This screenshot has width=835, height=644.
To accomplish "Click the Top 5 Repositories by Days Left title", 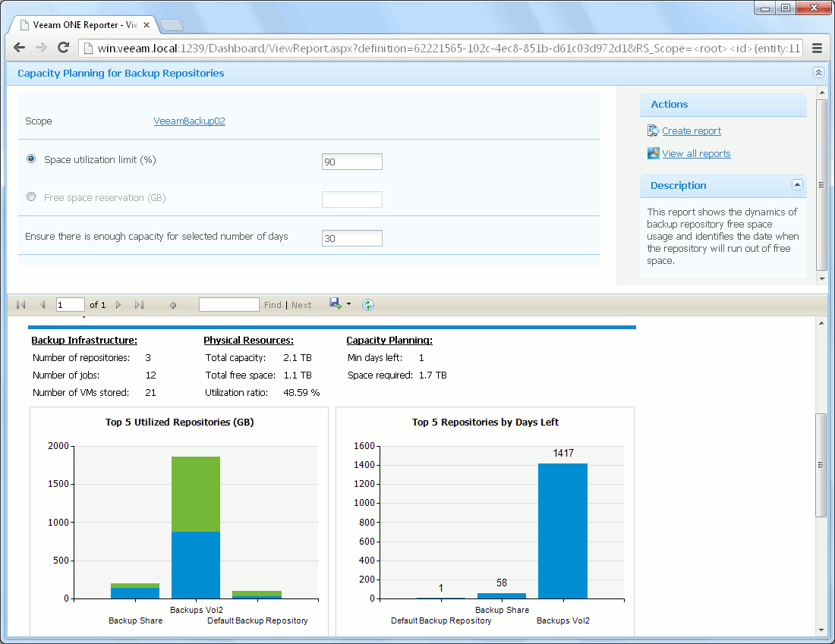I will coord(485,422).
